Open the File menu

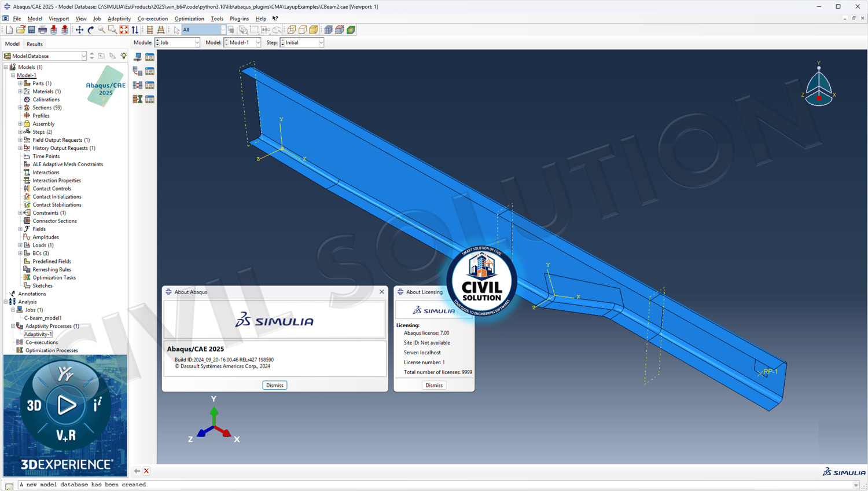(x=17, y=19)
